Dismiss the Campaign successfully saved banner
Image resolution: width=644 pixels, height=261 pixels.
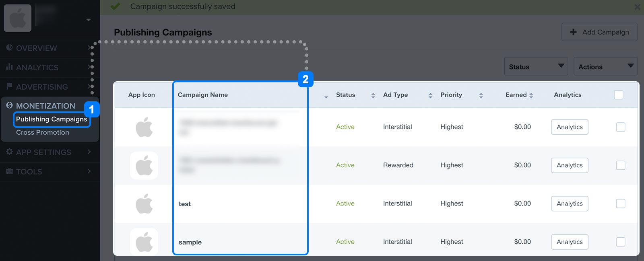[637, 7]
